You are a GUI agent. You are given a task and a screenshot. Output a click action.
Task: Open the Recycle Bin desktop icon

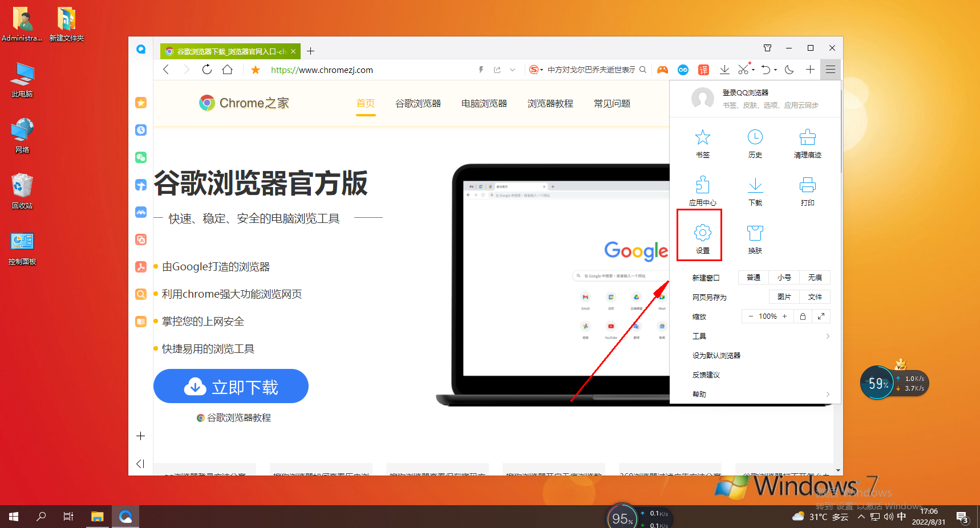(x=22, y=192)
